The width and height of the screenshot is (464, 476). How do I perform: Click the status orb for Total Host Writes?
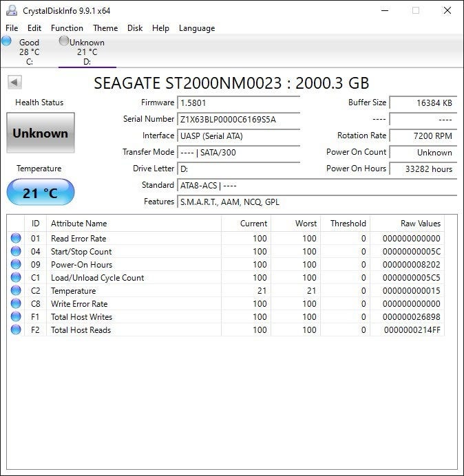(16, 316)
